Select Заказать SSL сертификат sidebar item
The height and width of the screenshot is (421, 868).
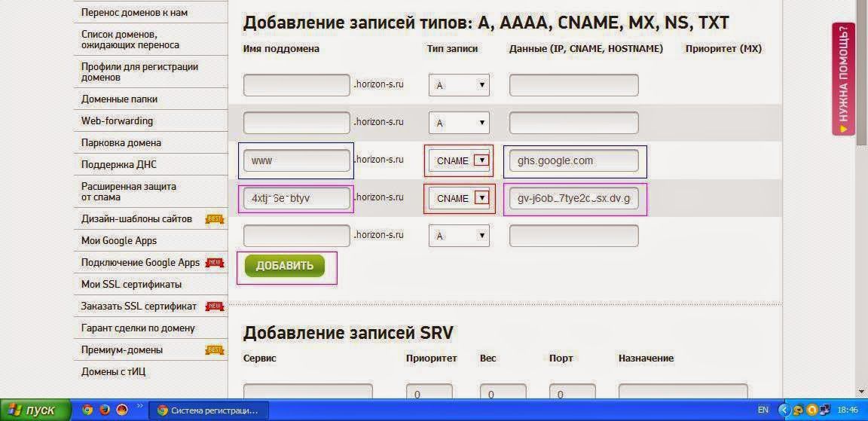tap(139, 307)
